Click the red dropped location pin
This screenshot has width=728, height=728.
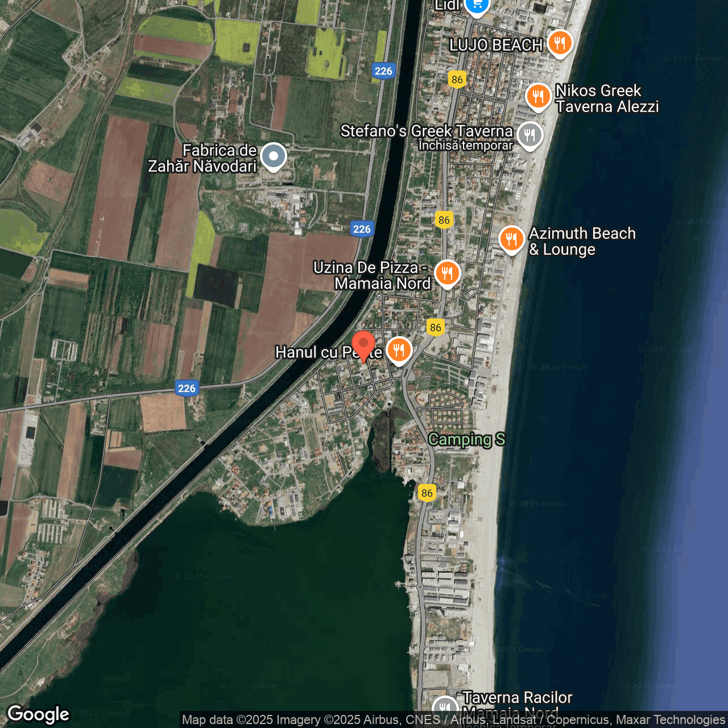[x=363, y=345]
